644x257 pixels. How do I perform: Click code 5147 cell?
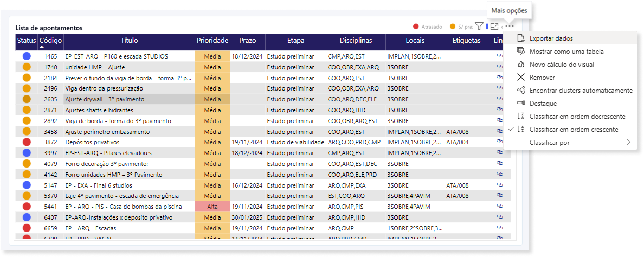click(x=51, y=185)
